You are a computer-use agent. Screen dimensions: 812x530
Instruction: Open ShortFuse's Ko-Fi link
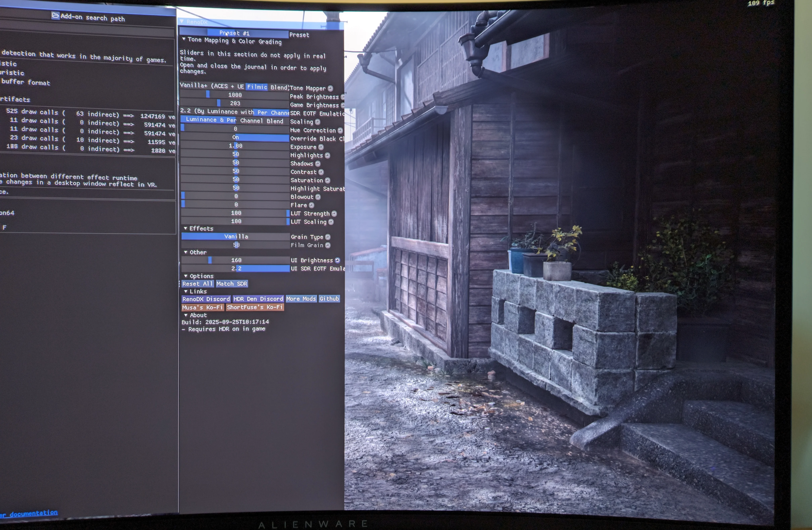click(x=255, y=307)
